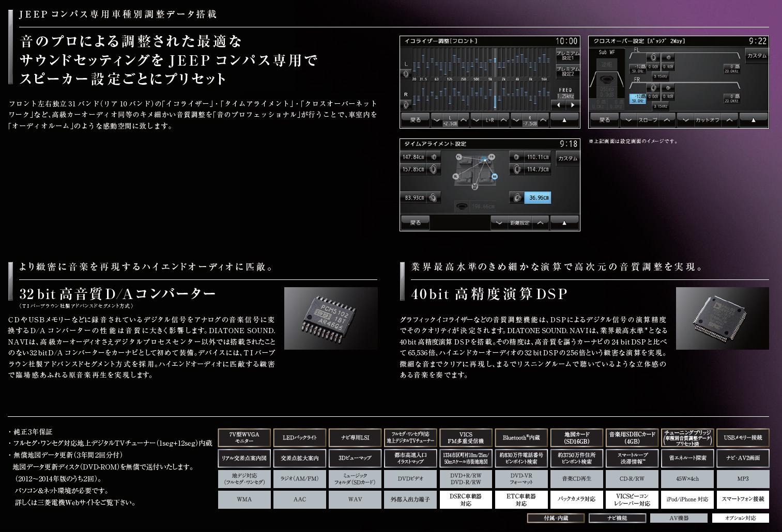The height and width of the screenshot is (532, 782).
Task: Click the PCM5102 D/A converter chip image
Action: tap(331, 318)
